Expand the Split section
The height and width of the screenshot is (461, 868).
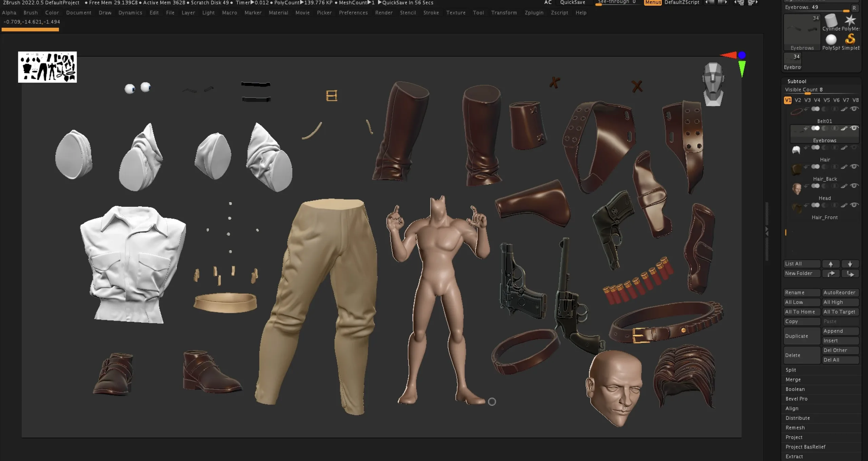(791, 370)
